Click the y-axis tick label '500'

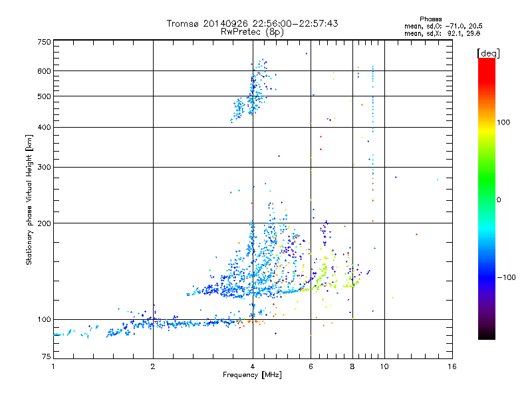(x=44, y=96)
